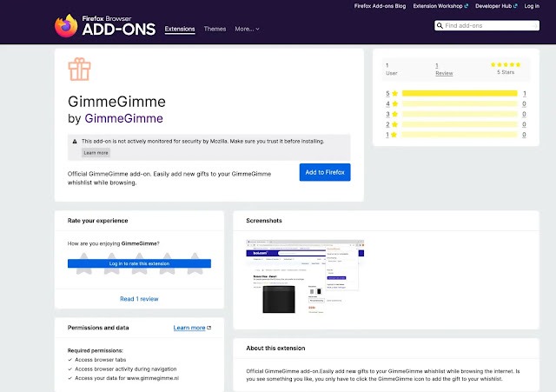The height and width of the screenshot is (392, 556).
Task: Open the extension screenshot thumbnail
Action: (x=305, y=276)
